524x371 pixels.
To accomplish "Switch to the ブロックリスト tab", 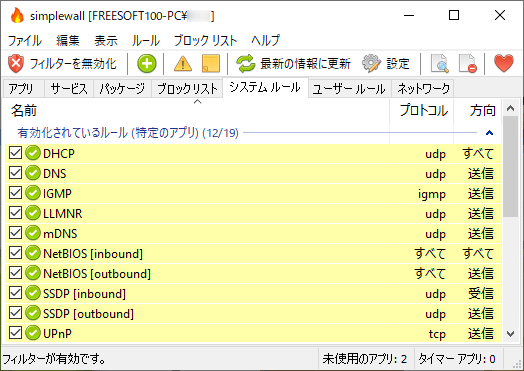I will pyautogui.click(x=187, y=89).
